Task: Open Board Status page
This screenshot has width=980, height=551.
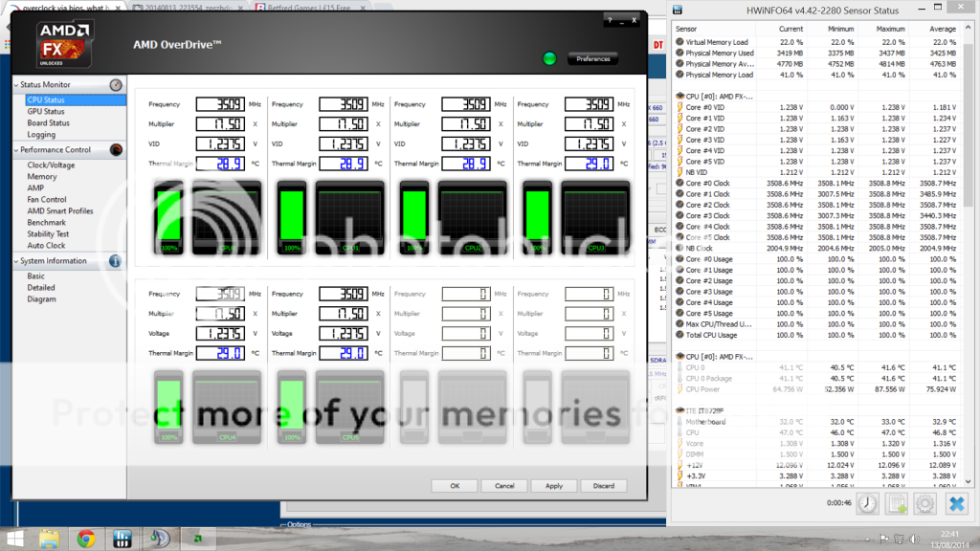Action: pyautogui.click(x=48, y=123)
